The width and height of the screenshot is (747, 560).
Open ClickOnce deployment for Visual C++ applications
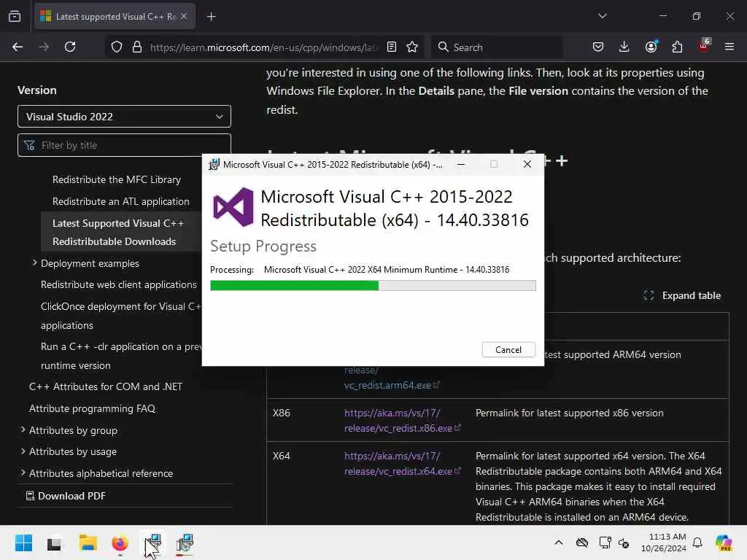coord(121,316)
